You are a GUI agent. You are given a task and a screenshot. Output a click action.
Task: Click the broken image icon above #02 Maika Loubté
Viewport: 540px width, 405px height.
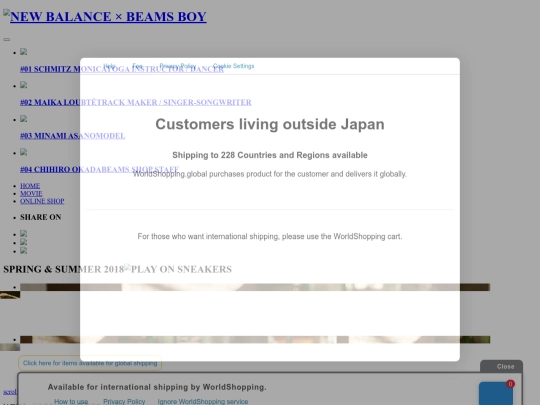(23, 85)
